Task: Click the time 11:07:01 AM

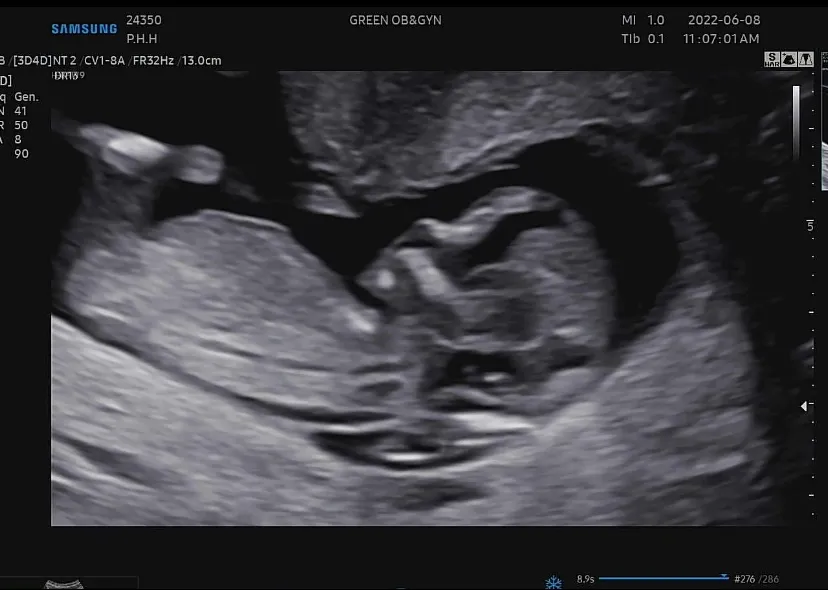Action: pyautogui.click(x=721, y=39)
